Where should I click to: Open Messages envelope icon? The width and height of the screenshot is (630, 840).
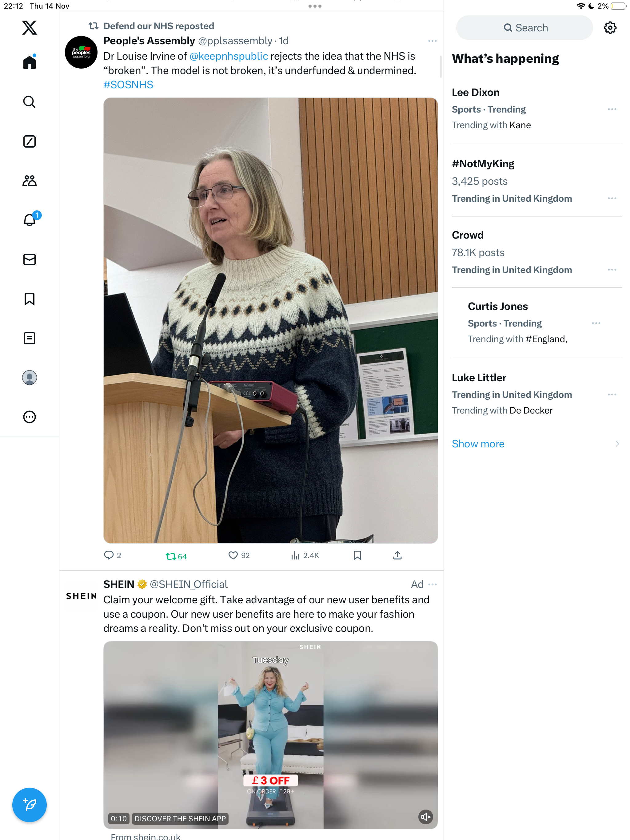(x=29, y=260)
